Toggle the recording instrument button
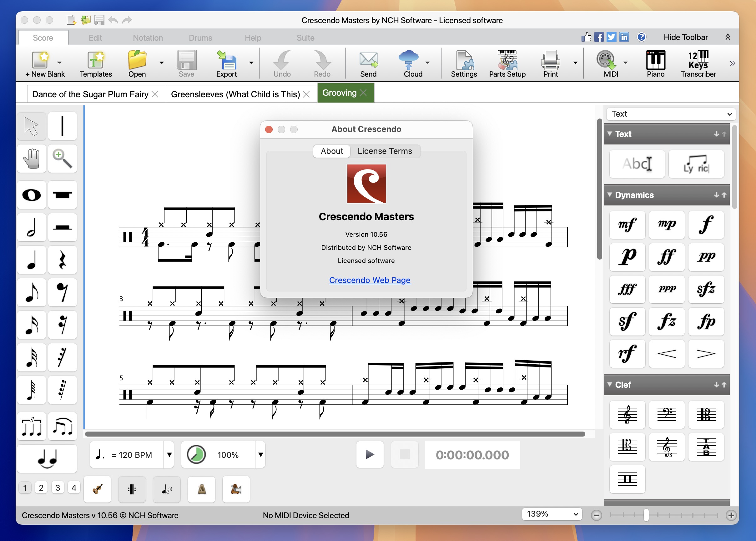The image size is (756, 541). 236,489
